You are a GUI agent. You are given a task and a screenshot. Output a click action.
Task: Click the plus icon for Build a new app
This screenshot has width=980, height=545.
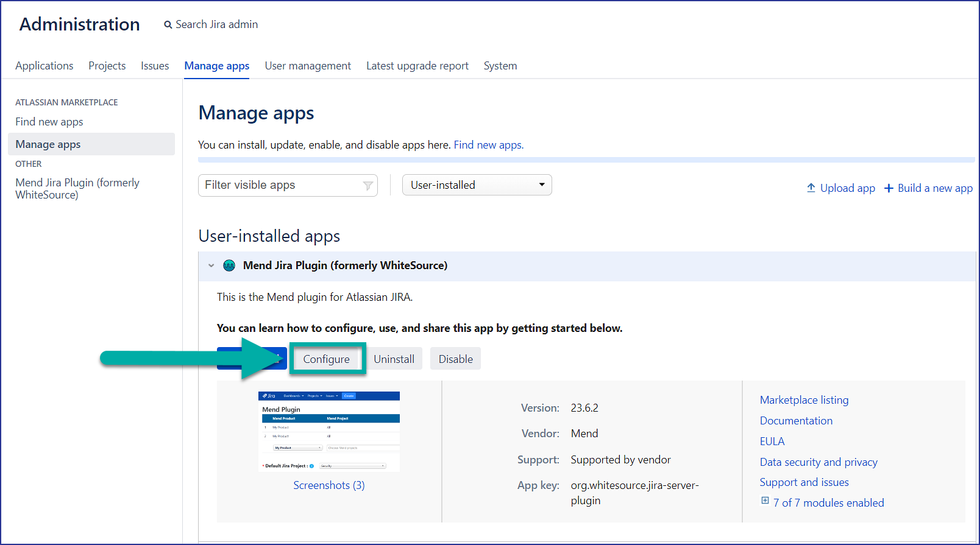[889, 188]
